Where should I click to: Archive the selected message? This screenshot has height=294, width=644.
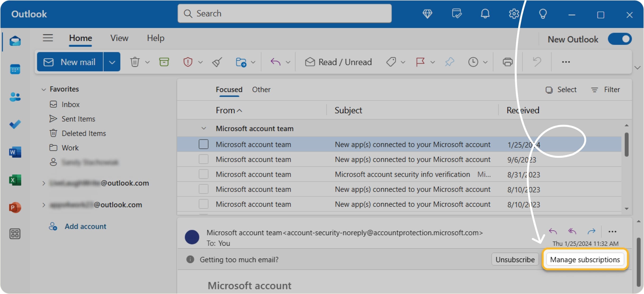[164, 62]
